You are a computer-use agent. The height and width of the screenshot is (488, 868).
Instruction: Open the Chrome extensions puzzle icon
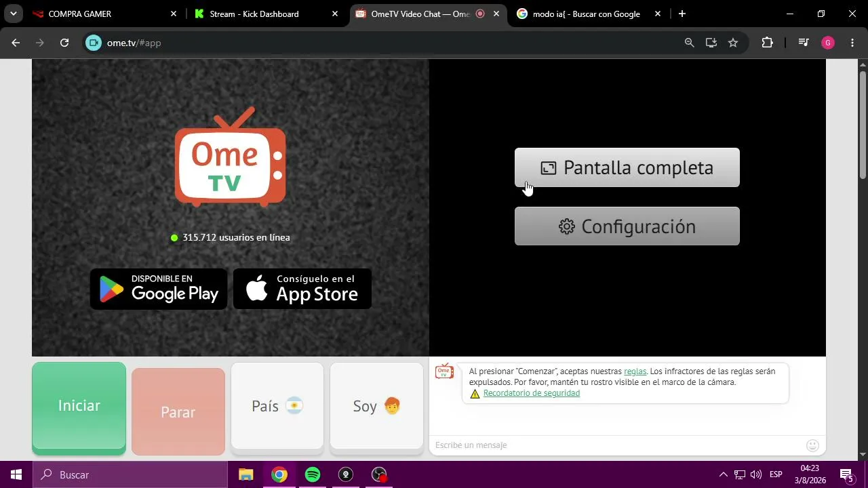767,43
